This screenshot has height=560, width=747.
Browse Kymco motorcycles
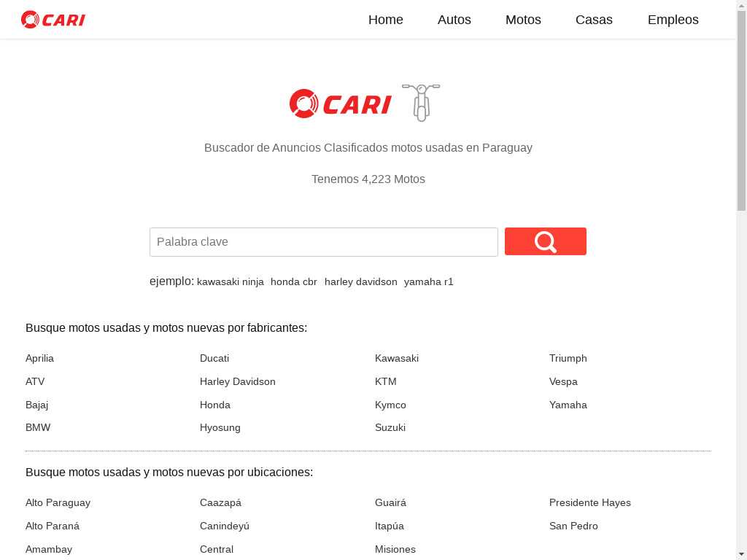[x=390, y=405]
